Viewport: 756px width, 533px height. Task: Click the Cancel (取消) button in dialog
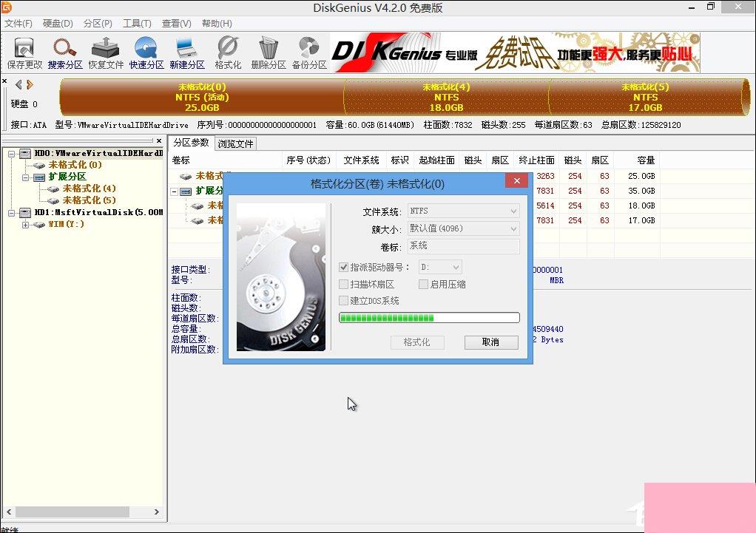[491, 342]
